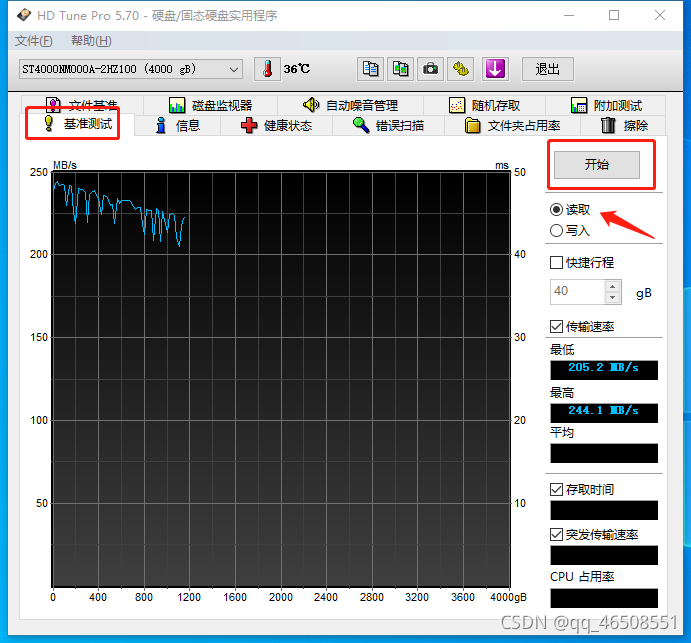Screen dimensions: 691x643
Task: Click the temperature thermometer icon
Action: tap(267, 69)
